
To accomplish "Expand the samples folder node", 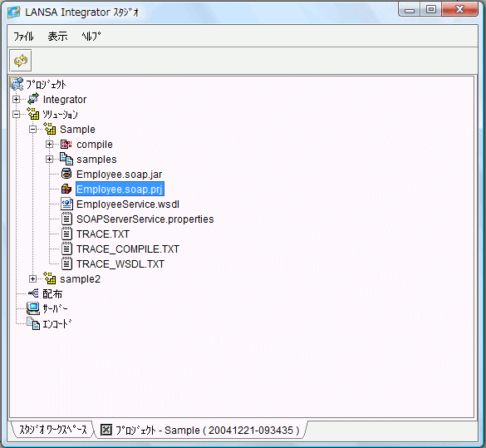I will pos(49,159).
